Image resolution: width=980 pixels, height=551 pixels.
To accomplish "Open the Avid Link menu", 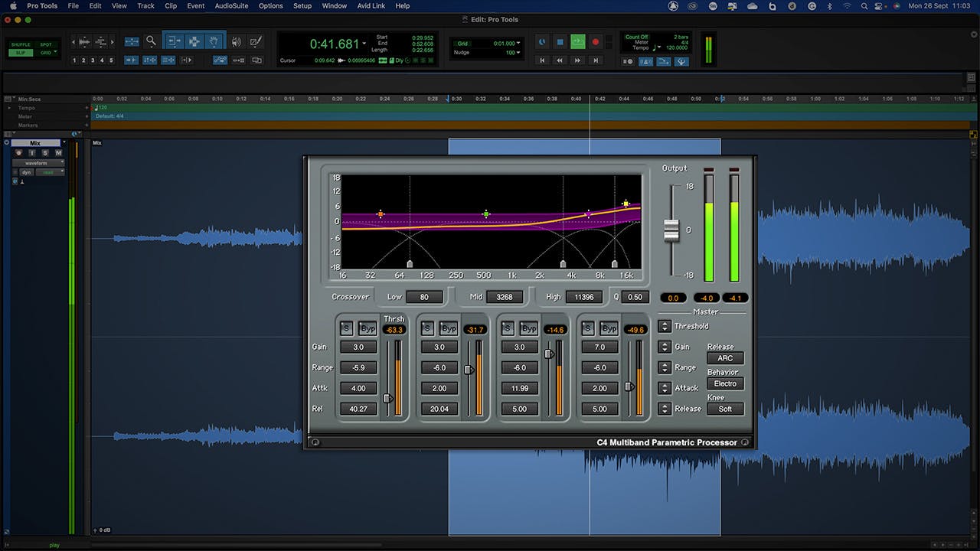I will click(x=371, y=5).
